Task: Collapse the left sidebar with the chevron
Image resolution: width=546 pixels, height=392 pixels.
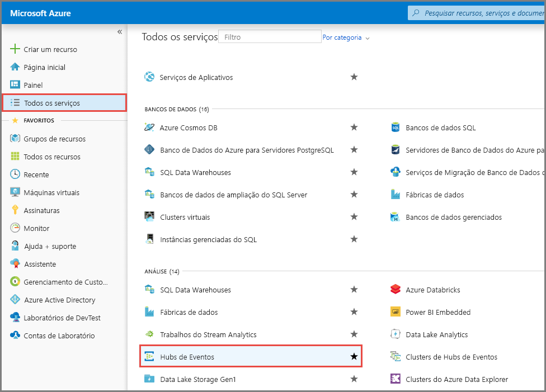Action: 119,32
